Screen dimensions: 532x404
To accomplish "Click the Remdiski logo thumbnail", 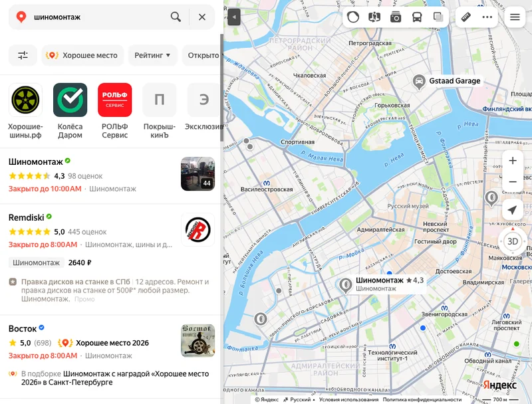I will (198, 229).
